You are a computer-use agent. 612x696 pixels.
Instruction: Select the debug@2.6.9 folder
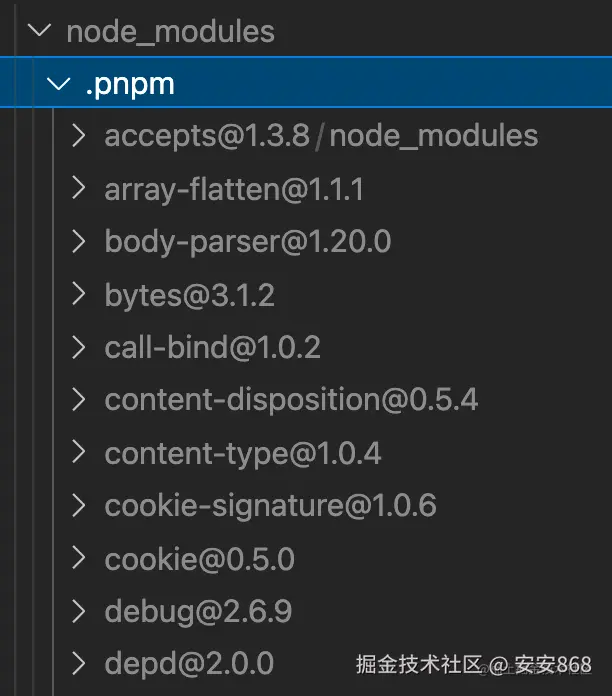(x=198, y=611)
